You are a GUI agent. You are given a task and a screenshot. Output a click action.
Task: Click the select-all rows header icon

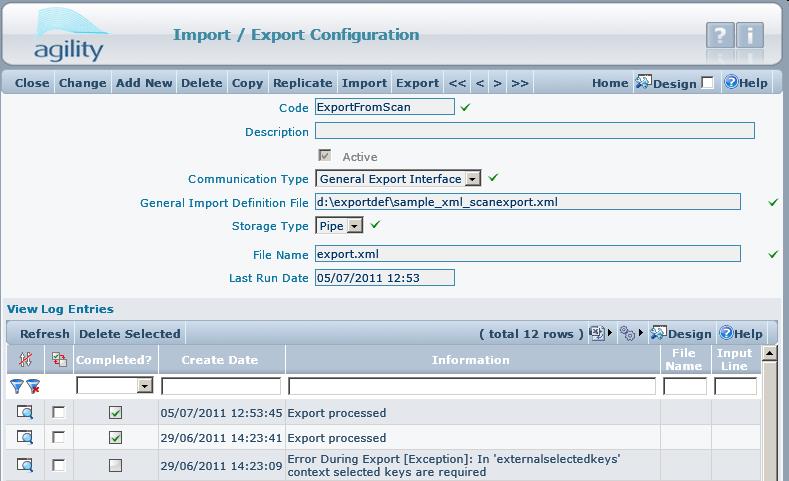coord(58,360)
